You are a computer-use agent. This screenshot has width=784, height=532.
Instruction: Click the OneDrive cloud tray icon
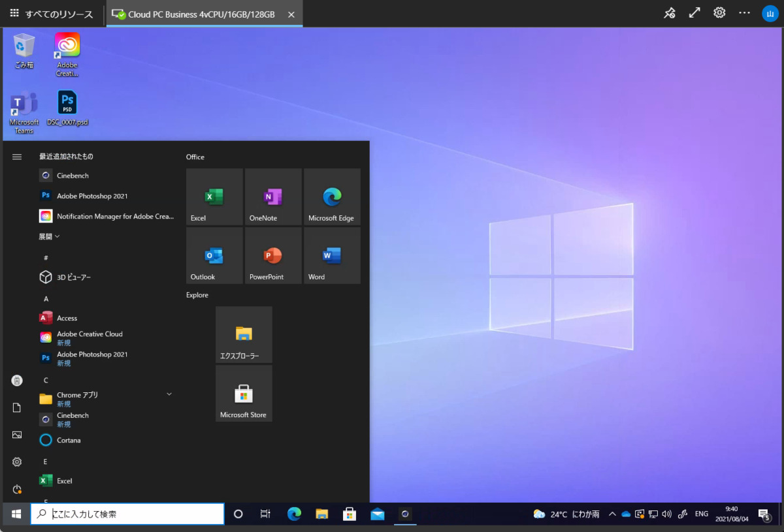pyautogui.click(x=626, y=514)
